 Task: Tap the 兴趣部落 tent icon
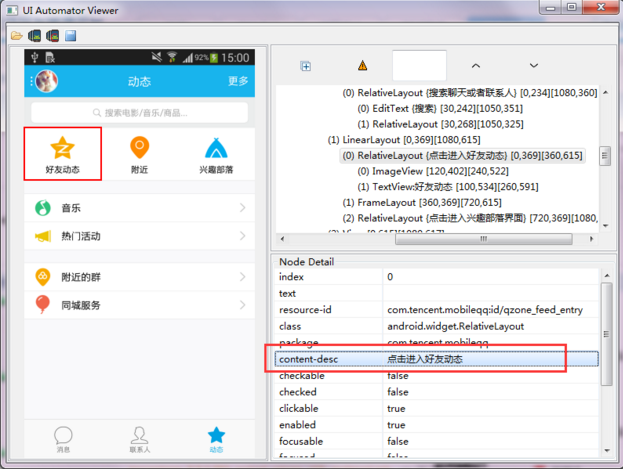[216, 148]
